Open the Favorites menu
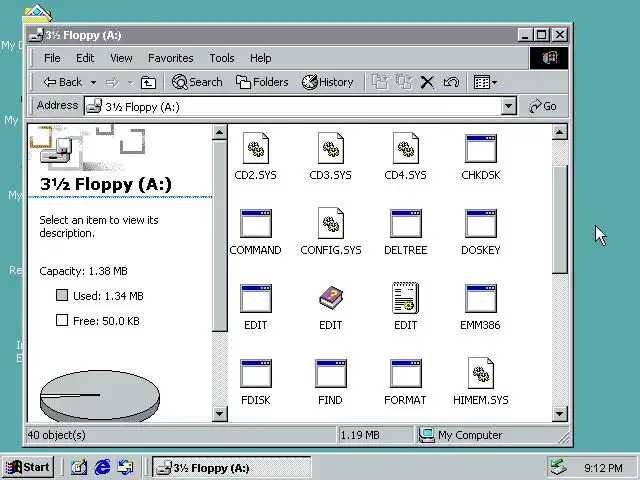 click(171, 58)
